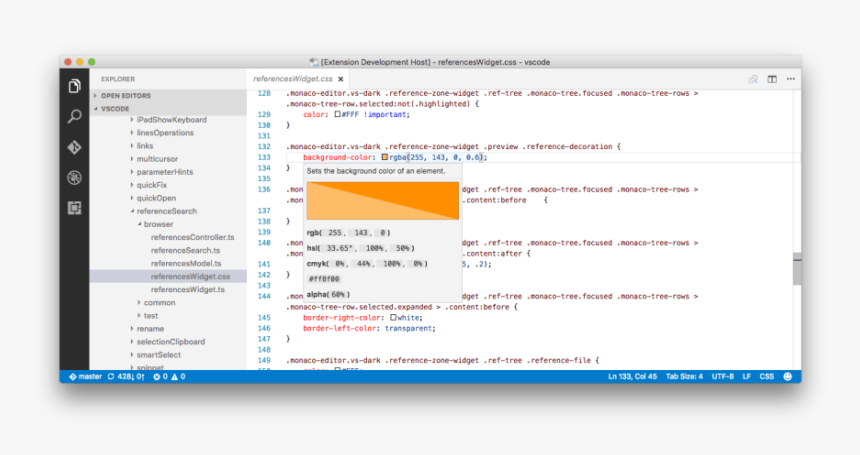The image size is (860, 455).
Task: Click the open changes icon in editor toolbar
Action: coord(753,79)
